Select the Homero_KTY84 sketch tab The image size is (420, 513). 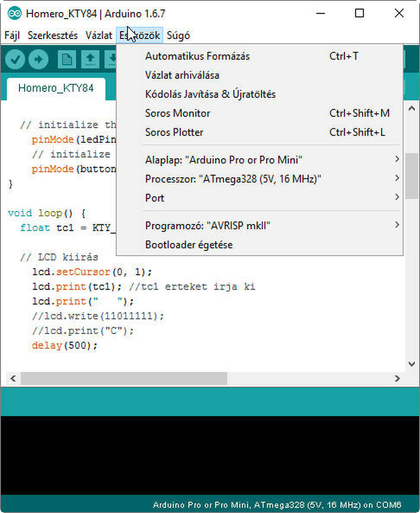coord(56,88)
